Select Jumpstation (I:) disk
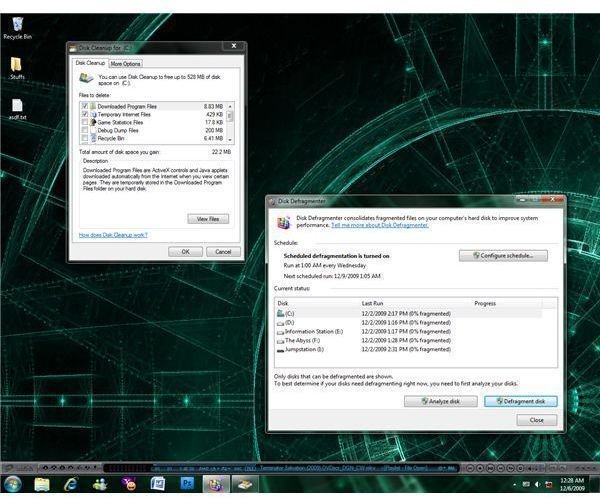Screen dimensions: 600x498 (409, 349)
